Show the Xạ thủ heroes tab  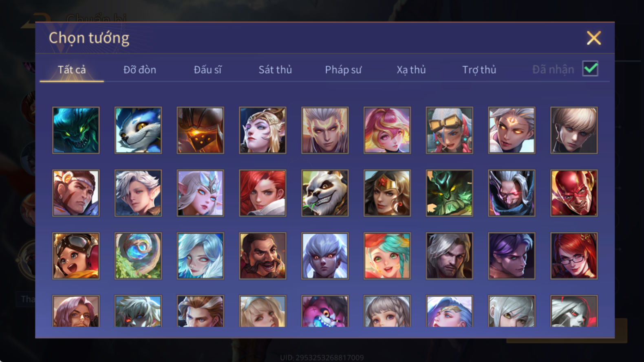pyautogui.click(x=411, y=70)
